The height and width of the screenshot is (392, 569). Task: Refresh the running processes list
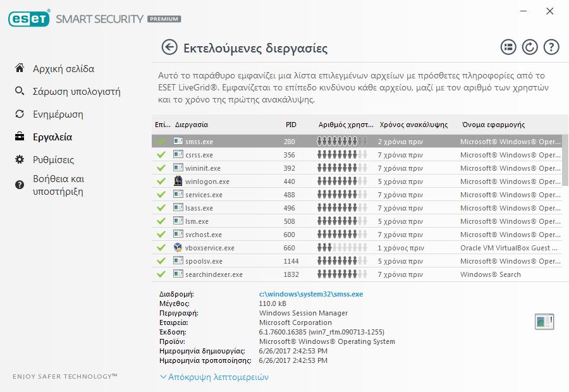click(x=530, y=47)
